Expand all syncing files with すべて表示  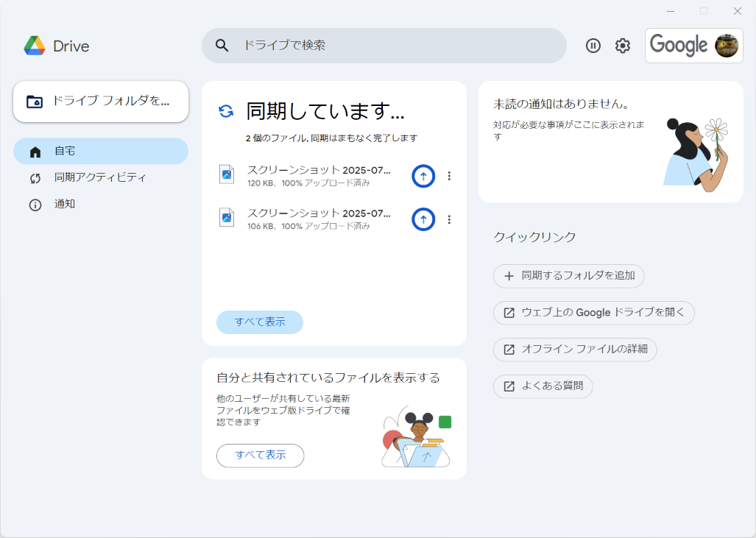click(259, 322)
